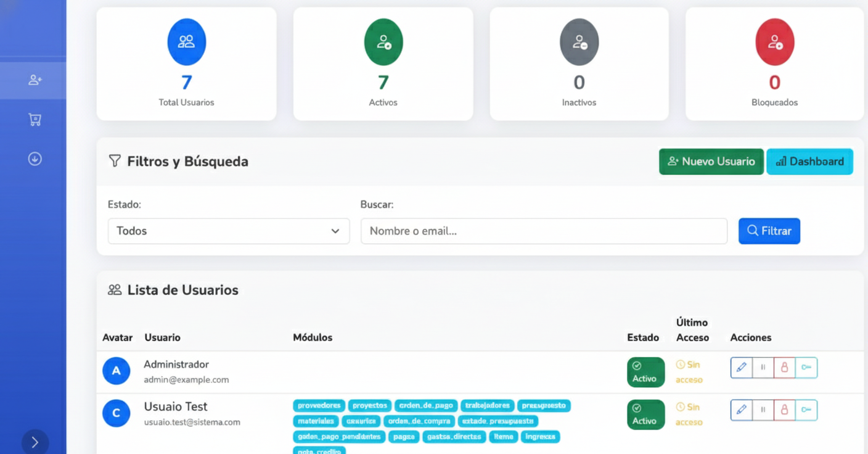Select the Bloqueados summary card
This screenshot has height=454, width=868.
(774, 64)
